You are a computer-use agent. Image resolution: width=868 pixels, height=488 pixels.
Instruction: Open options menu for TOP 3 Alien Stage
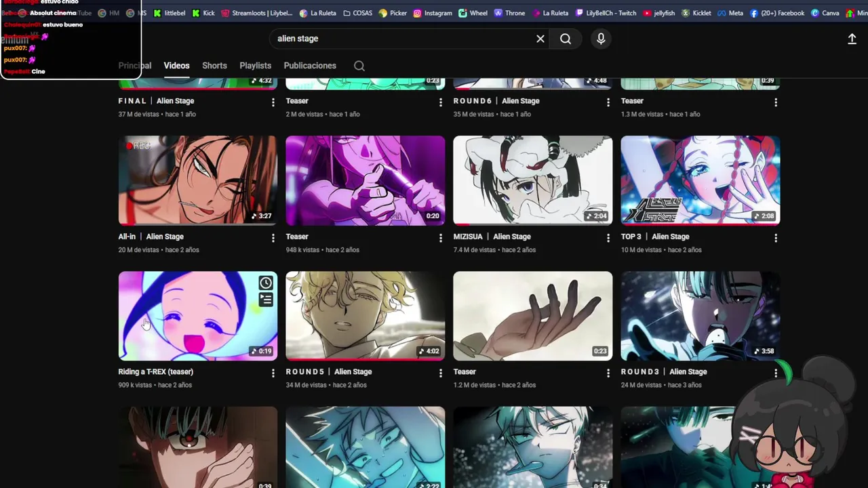[776, 238]
